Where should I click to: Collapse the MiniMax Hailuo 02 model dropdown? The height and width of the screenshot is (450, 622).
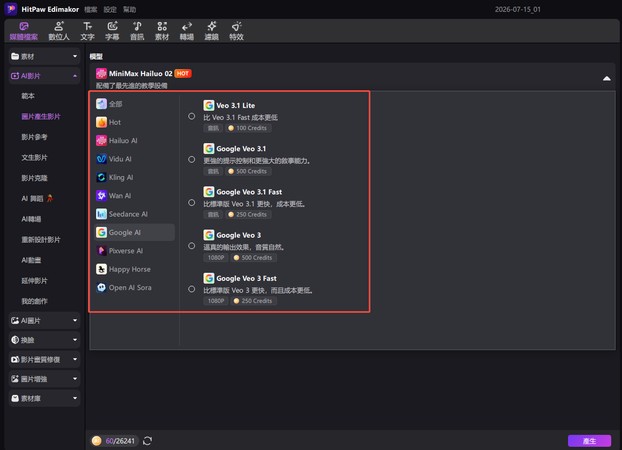tap(607, 79)
